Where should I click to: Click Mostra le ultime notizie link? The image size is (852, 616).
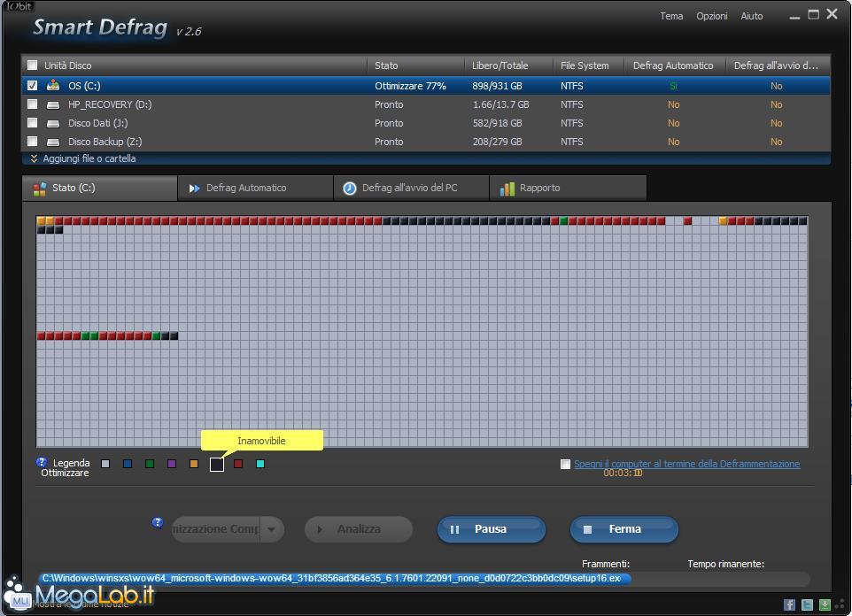81,604
